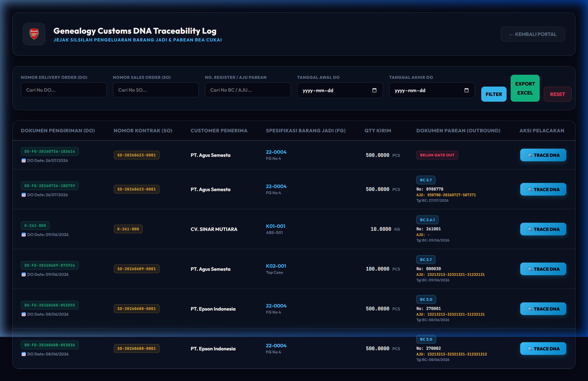This screenshot has height=381, width=588.
Task: Click the Arsenal crest logo icon
Action: [x=34, y=34]
